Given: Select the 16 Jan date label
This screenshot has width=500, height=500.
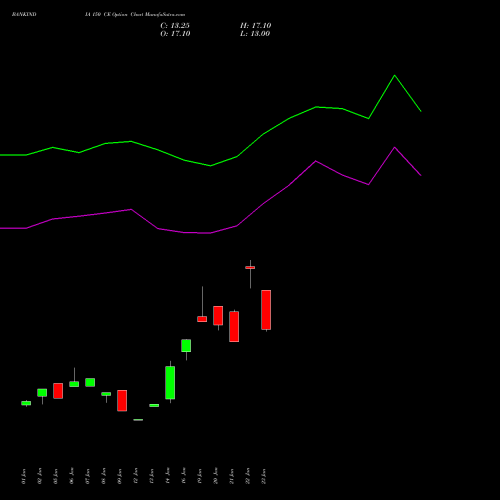Looking at the screenshot, I should [x=184, y=476].
